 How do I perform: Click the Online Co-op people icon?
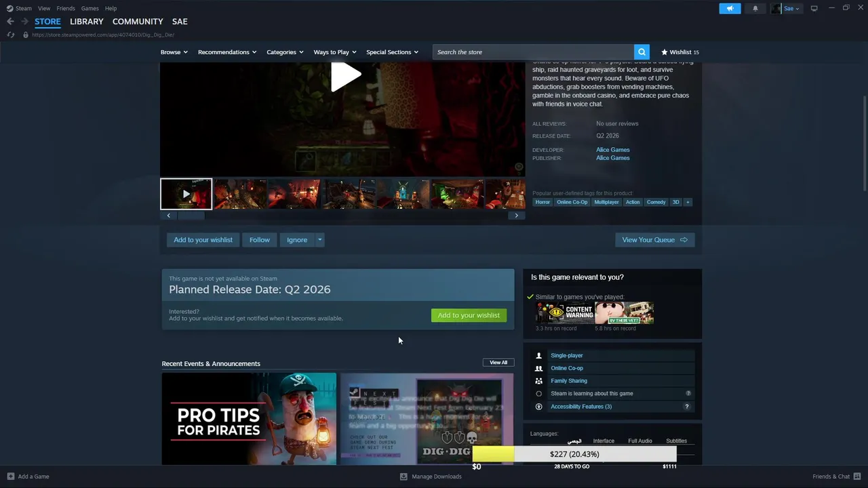539,368
